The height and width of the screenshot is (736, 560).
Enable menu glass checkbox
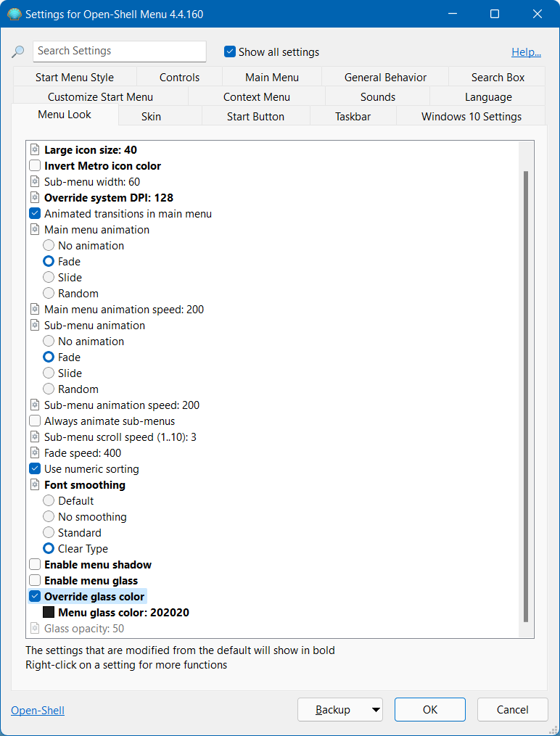coord(35,581)
